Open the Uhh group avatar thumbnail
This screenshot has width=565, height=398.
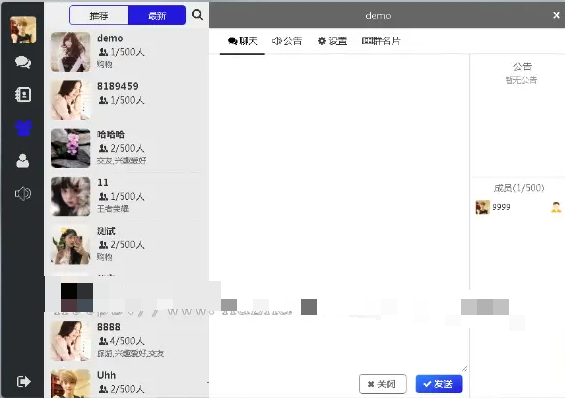tap(71, 384)
